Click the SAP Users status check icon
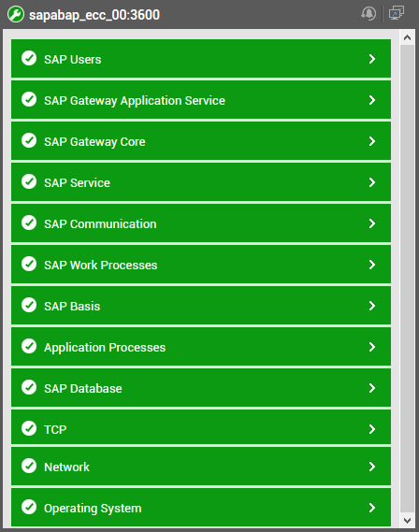The image size is (419, 532). pos(29,58)
